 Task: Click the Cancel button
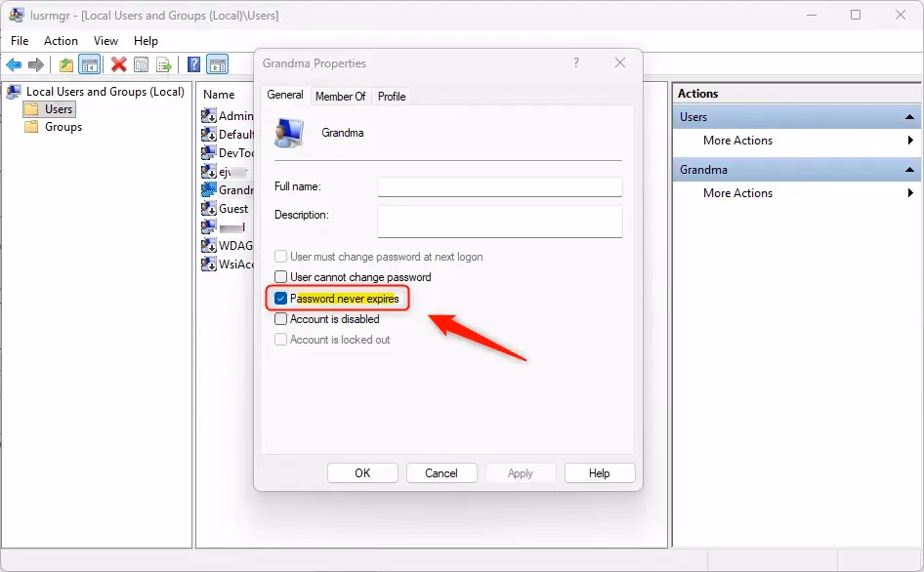coord(441,473)
